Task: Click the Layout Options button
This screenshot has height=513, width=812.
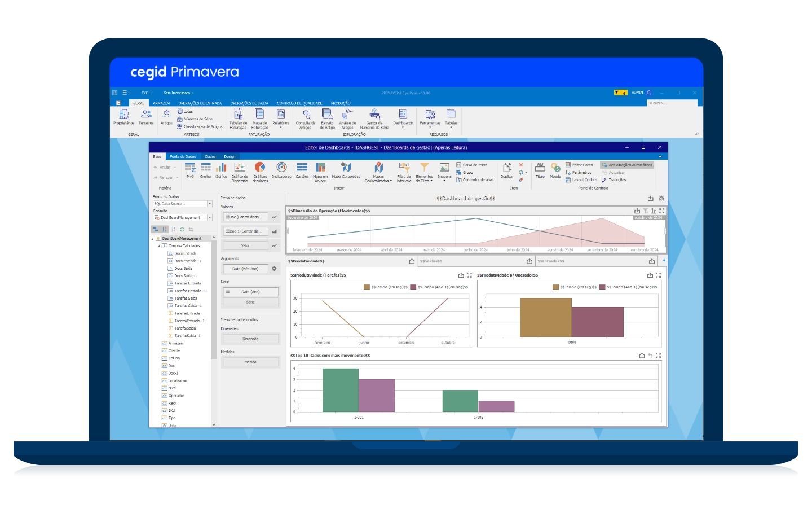Action: pyautogui.click(x=581, y=180)
